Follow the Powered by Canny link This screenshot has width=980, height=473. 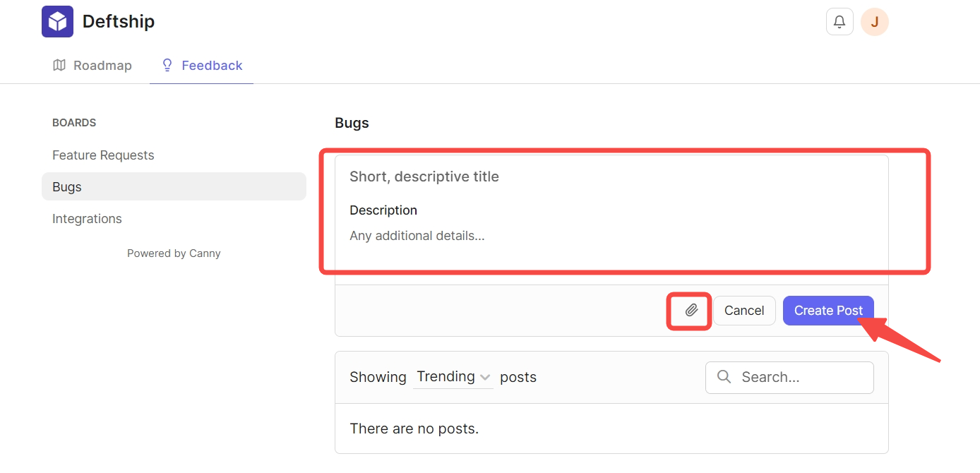pyautogui.click(x=174, y=253)
